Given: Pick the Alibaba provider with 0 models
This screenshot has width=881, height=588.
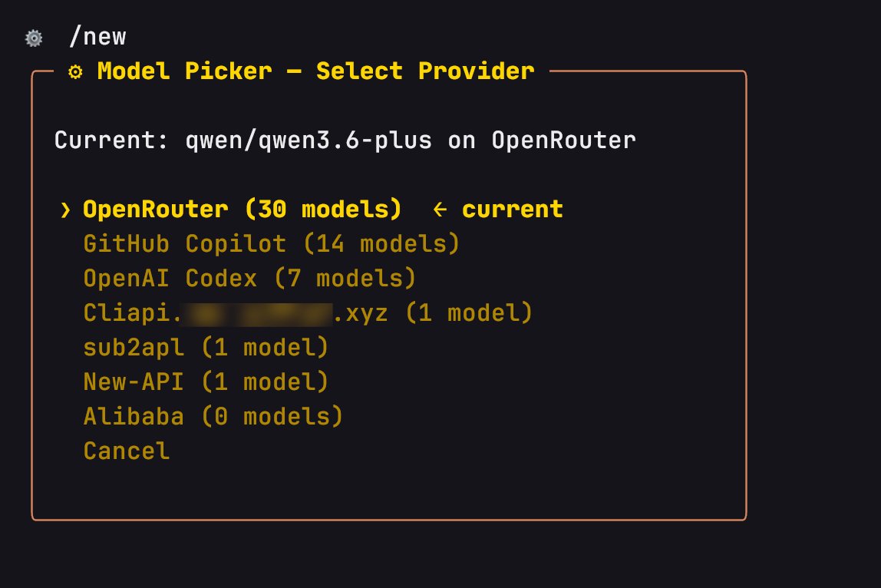Looking at the screenshot, I should click(x=213, y=417).
